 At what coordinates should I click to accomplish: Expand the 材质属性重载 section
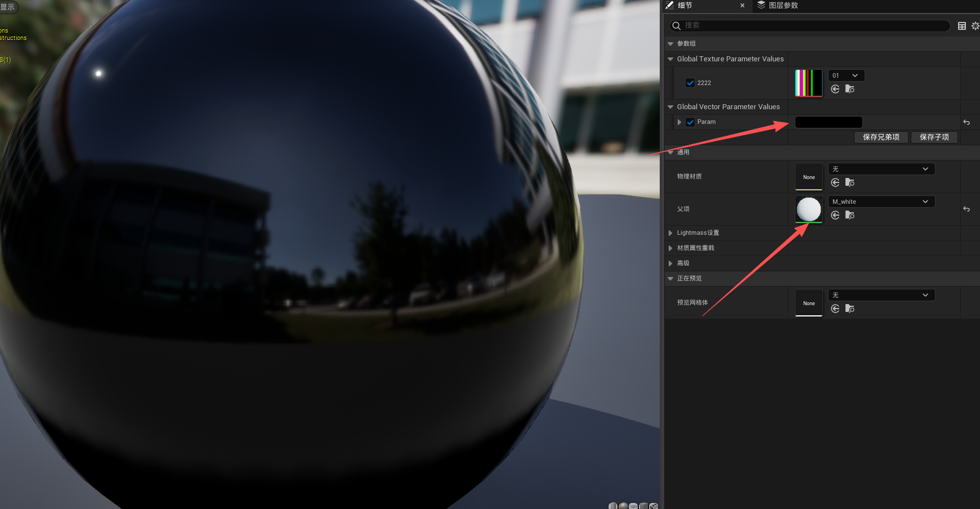(x=670, y=248)
